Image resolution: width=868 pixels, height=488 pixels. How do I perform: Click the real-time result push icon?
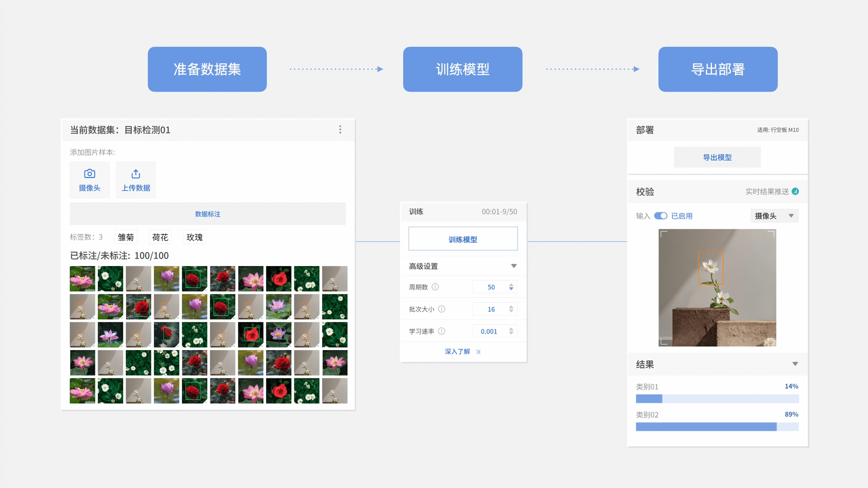tap(795, 192)
